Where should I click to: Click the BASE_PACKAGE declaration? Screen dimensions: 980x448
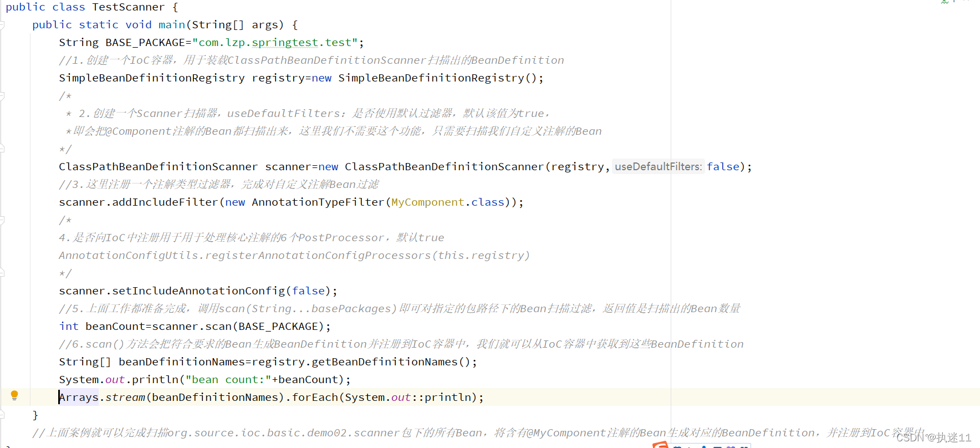pos(145,43)
